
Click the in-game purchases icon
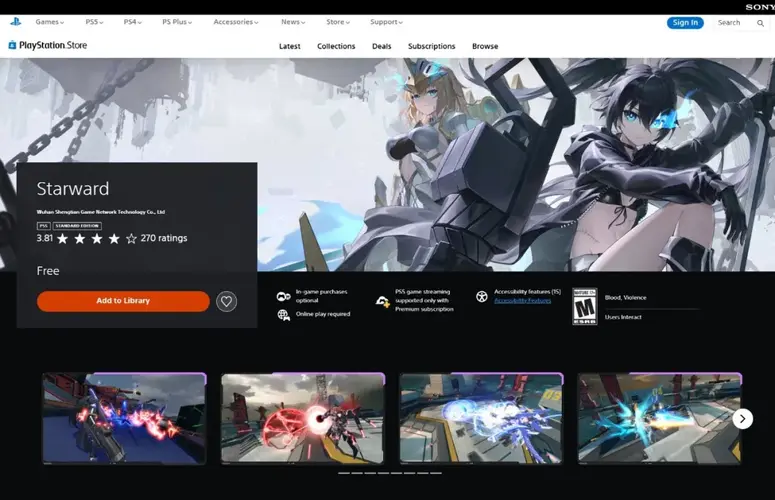(283, 296)
